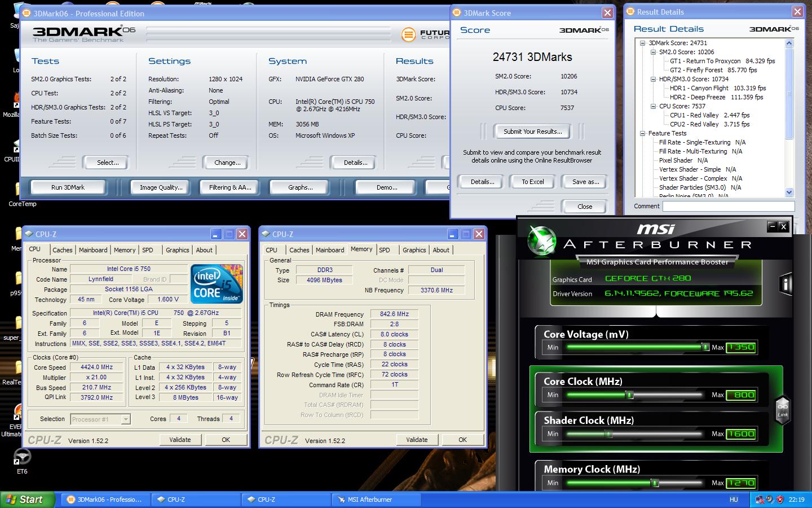Select CPU2 - Red Valley row
The height and width of the screenshot is (508, 812).
[709, 124]
